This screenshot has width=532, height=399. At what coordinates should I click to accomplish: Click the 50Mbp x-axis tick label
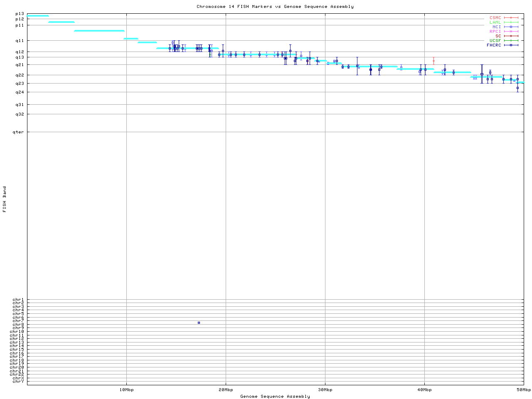click(523, 390)
